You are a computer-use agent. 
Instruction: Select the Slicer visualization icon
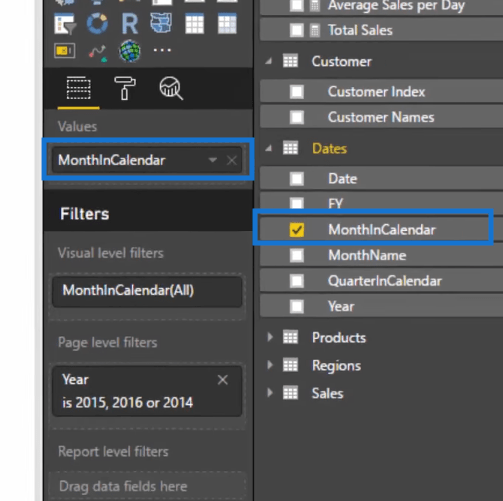point(65,24)
